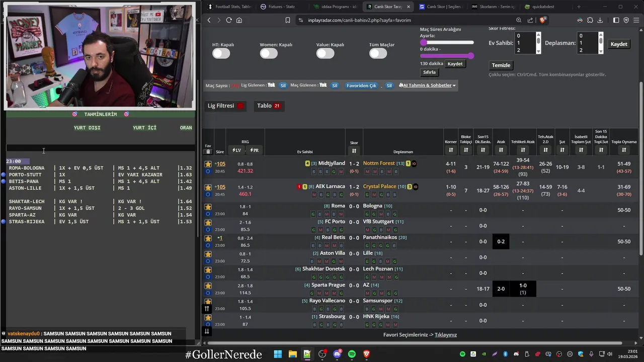
Task: Unfavorite the AEK Larnaca match star
Action: pos(208,187)
